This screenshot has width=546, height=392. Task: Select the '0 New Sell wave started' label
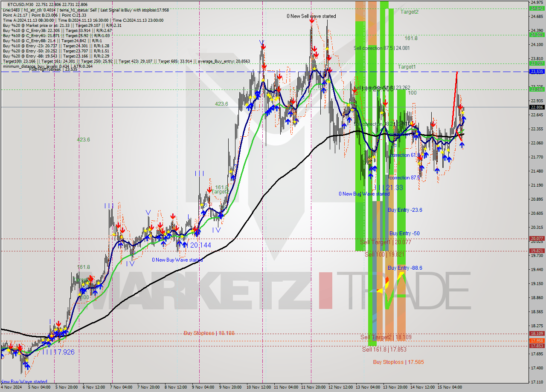[x=311, y=16]
